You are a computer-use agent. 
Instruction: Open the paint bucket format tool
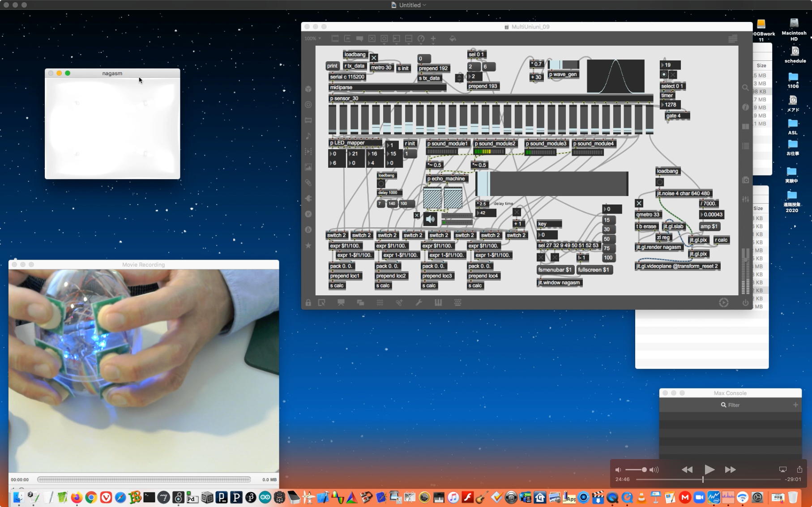[x=453, y=39]
